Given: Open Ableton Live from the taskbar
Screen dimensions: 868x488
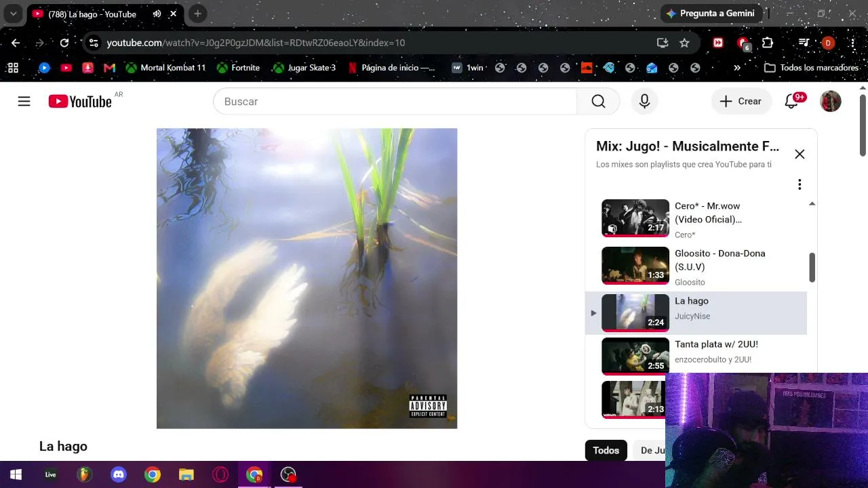Looking at the screenshot, I should (x=51, y=474).
